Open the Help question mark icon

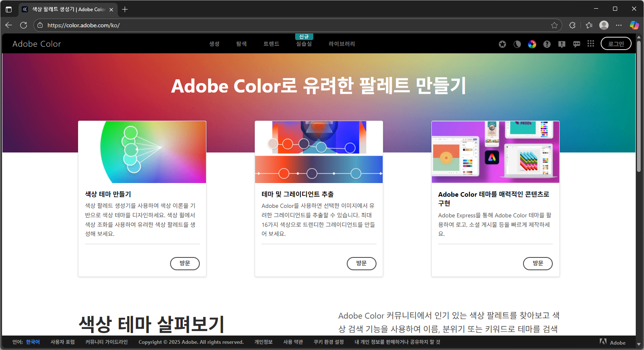click(x=547, y=44)
